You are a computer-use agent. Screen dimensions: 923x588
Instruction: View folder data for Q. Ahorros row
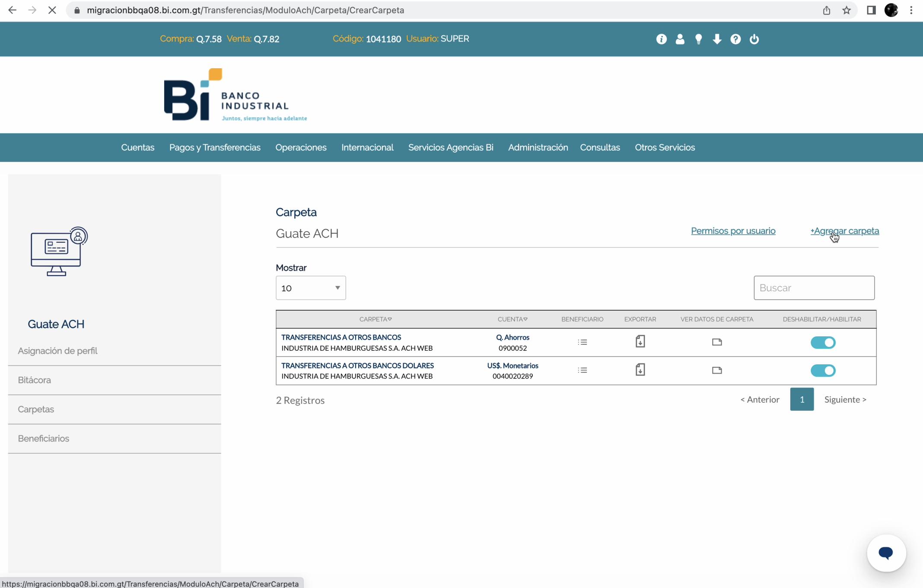coord(717,342)
